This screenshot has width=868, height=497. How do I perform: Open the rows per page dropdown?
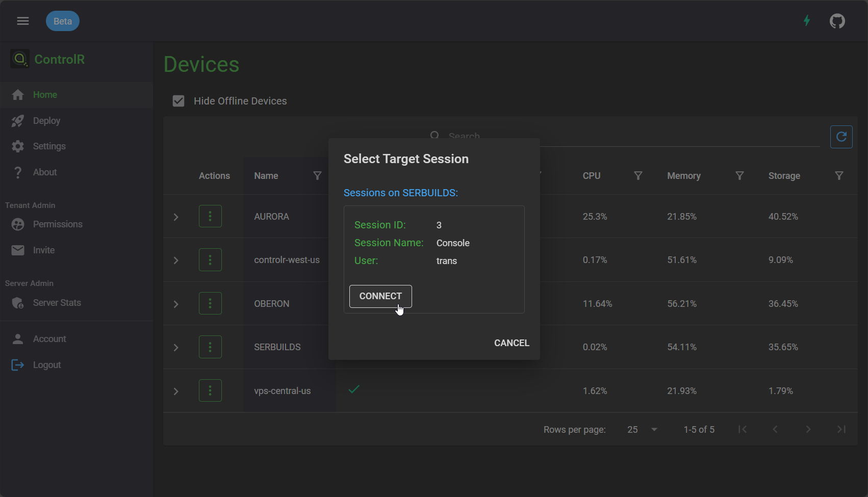pos(643,430)
